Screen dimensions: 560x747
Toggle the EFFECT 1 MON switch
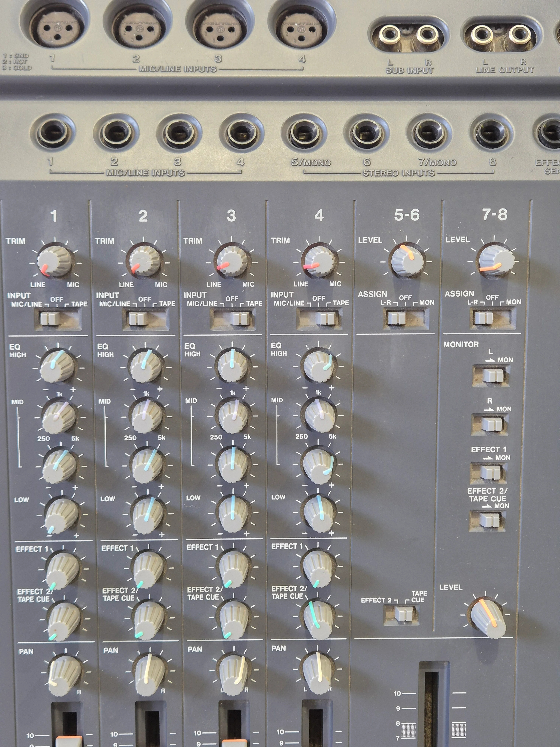click(489, 473)
